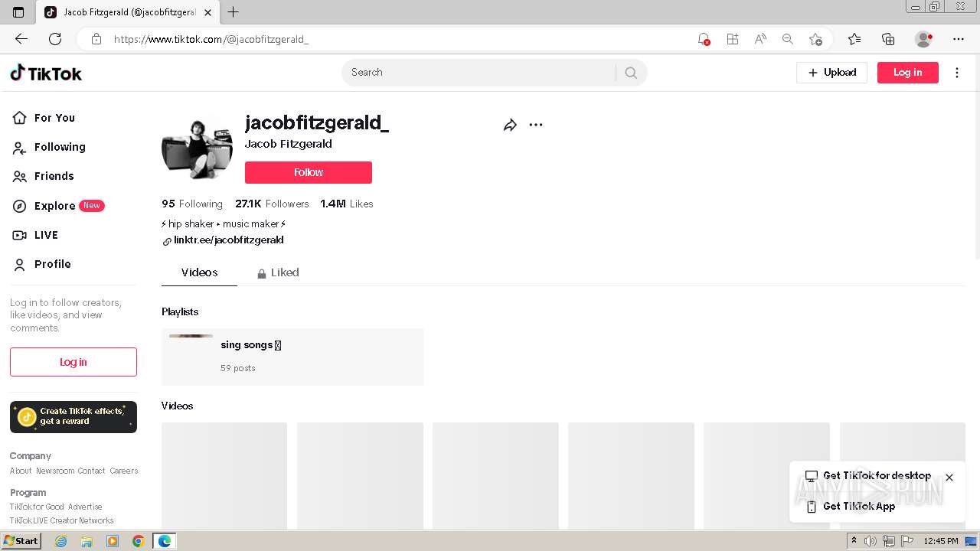Share the jacobfitzgerald_ profile

[x=510, y=125]
